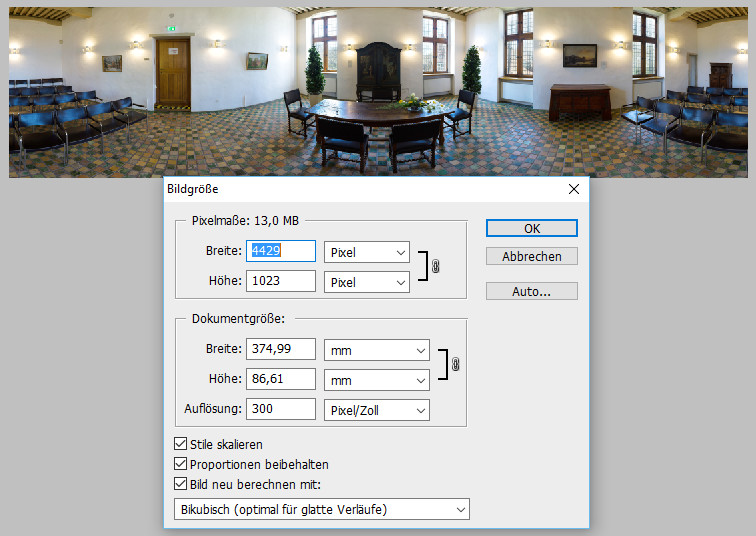Screen dimensions: 756x536
Task: Click the pixel dimensions chain link icon
Action: tap(435, 267)
